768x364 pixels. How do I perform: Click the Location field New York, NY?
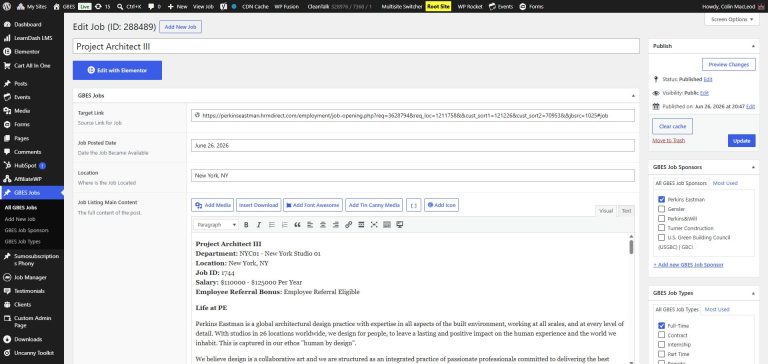point(413,175)
